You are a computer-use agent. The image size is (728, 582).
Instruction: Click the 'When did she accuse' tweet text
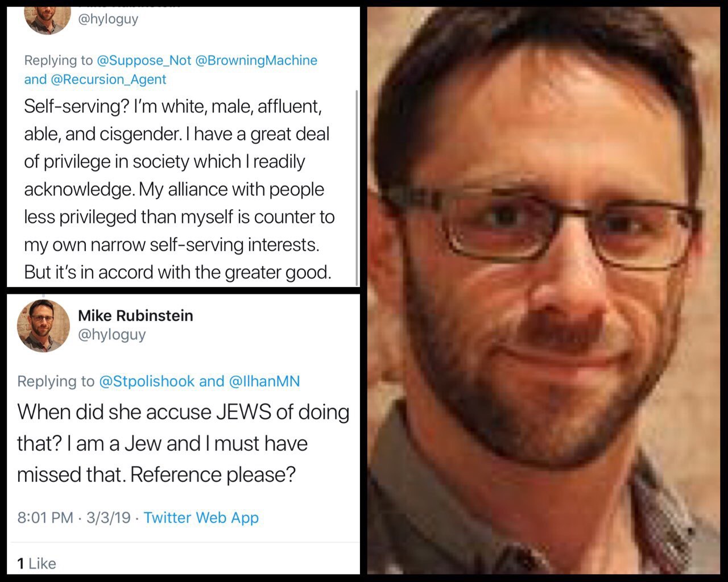(x=183, y=443)
